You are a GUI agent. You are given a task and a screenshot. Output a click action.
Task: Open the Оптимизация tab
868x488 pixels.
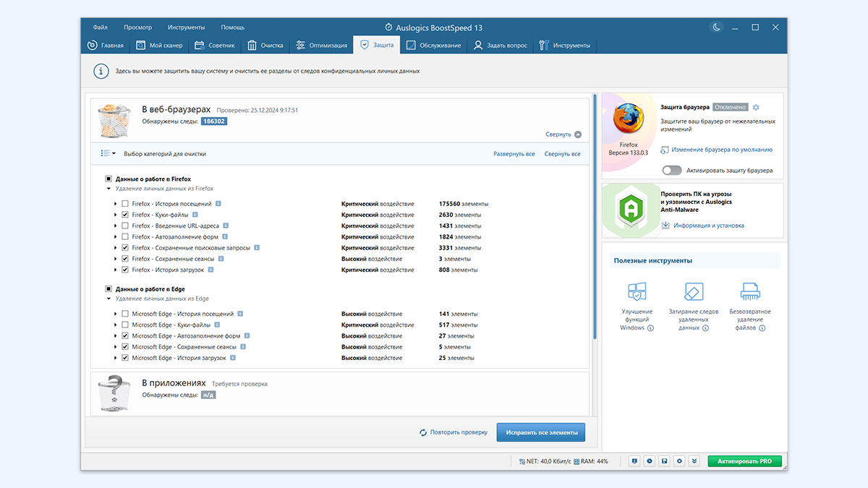coord(321,46)
